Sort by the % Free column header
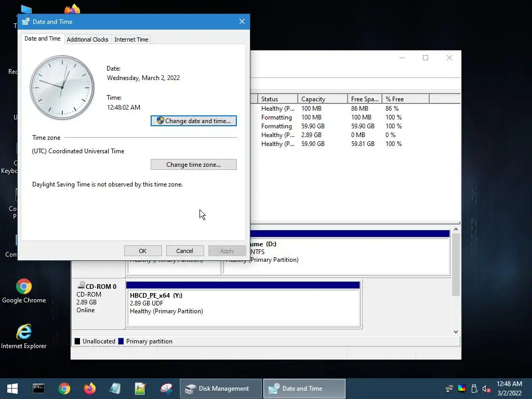The height and width of the screenshot is (399, 532). 406,99
